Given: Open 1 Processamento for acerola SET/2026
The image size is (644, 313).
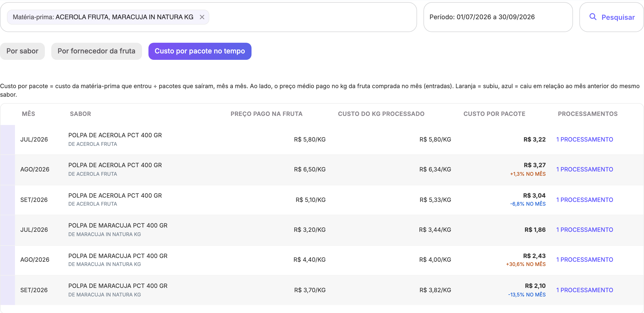Looking at the screenshot, I should [584, 200].
